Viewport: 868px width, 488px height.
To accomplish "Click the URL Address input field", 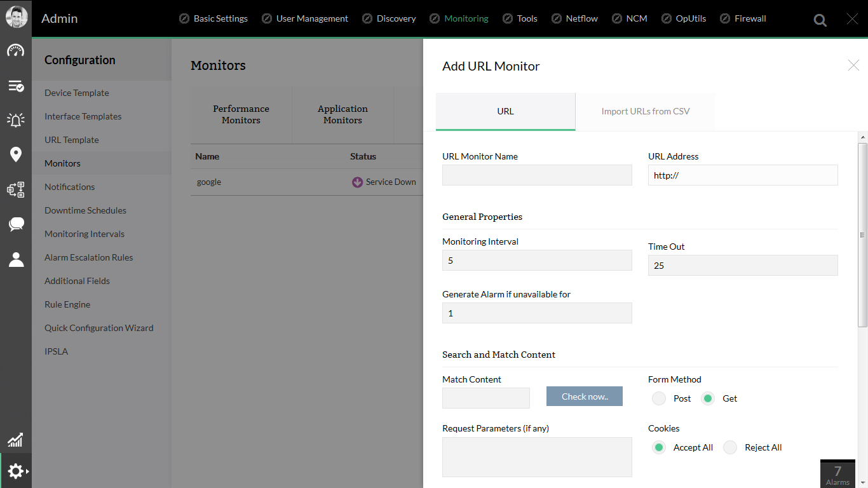I will [x=743, y=175].
